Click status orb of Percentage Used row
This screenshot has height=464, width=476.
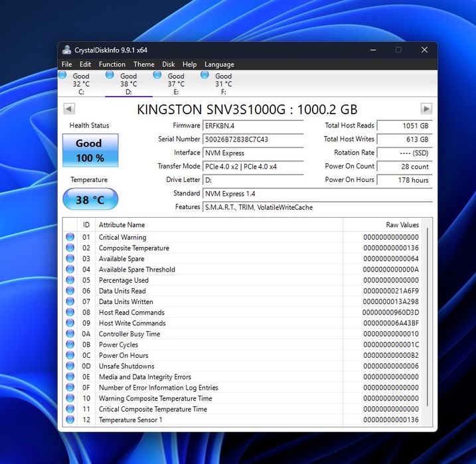[x=70, y=280]
